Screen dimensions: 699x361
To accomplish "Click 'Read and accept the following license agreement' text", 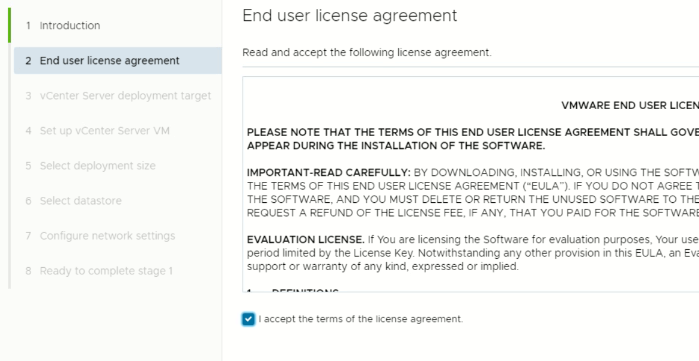I will tap(367, 53).
